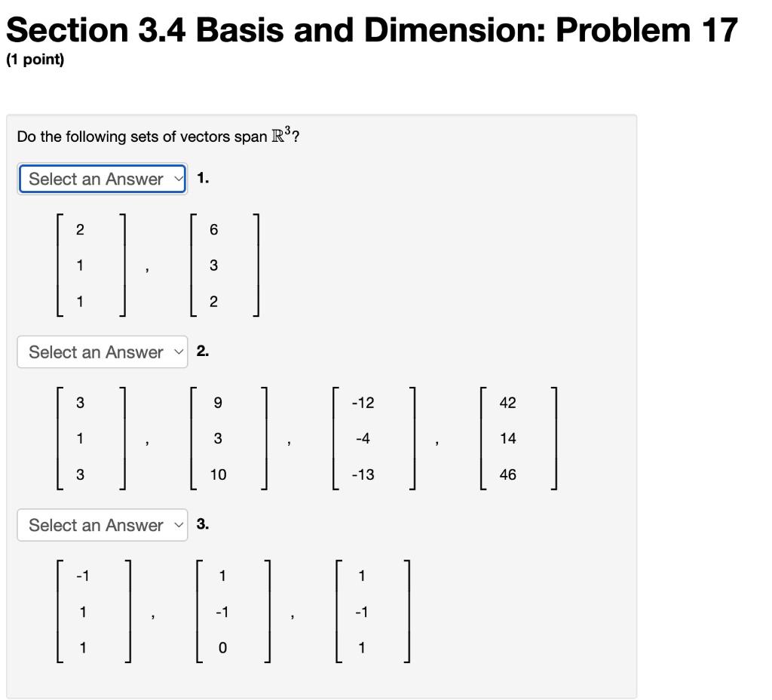Viewport: 772px width, 700px height.
Task: Click the question text about spanning R^3
Action: coord(151,137)
